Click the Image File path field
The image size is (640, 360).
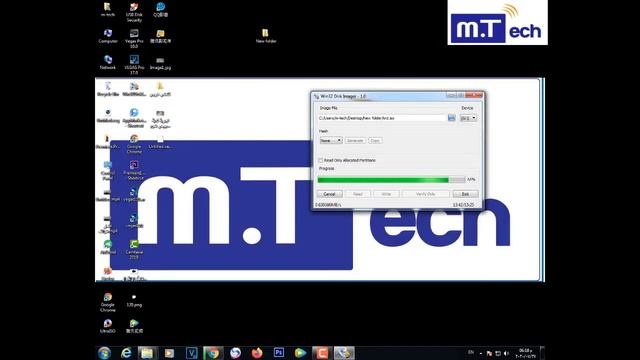382,118
